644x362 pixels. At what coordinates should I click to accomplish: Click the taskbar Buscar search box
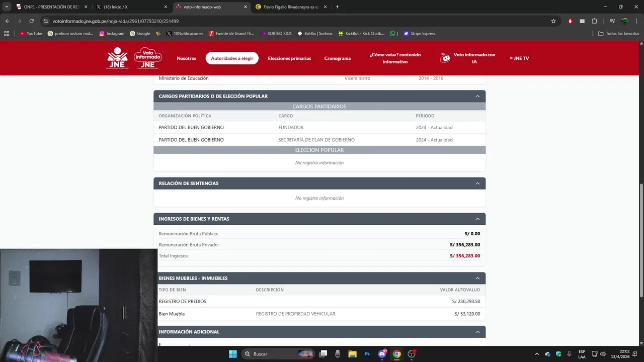(x=278, y=354)
